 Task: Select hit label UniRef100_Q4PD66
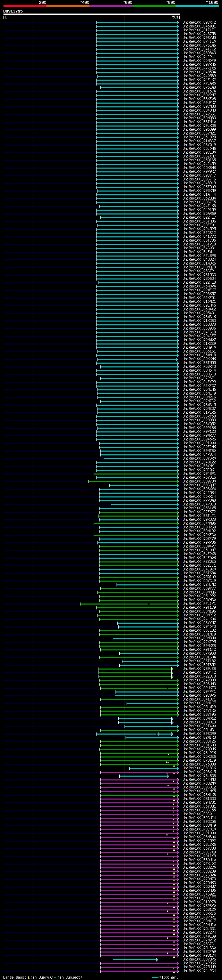pos(199,963)
